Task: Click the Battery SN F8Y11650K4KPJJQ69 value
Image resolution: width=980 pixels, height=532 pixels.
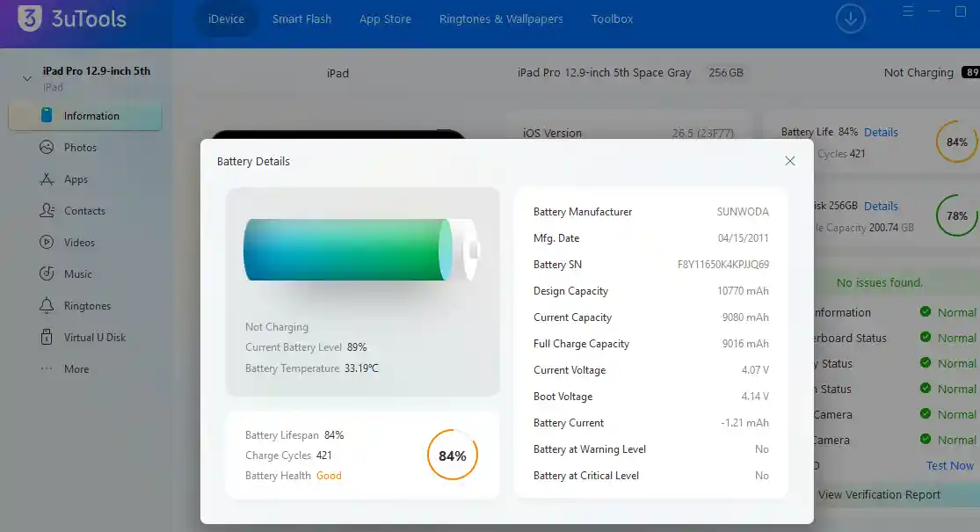Action: tap(723, 265)
